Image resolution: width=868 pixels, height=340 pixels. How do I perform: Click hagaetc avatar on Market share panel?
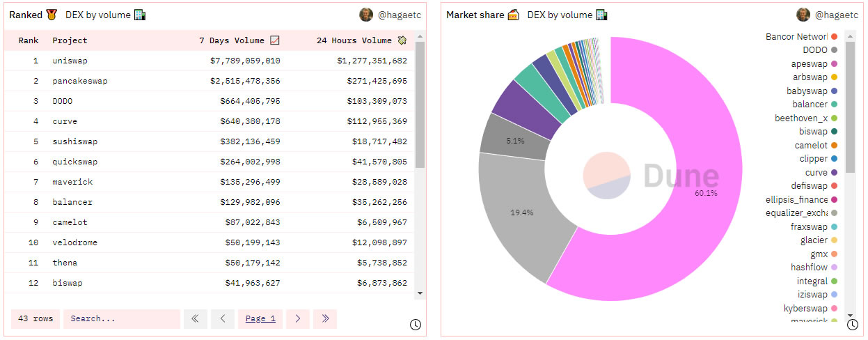pos(803,15)
